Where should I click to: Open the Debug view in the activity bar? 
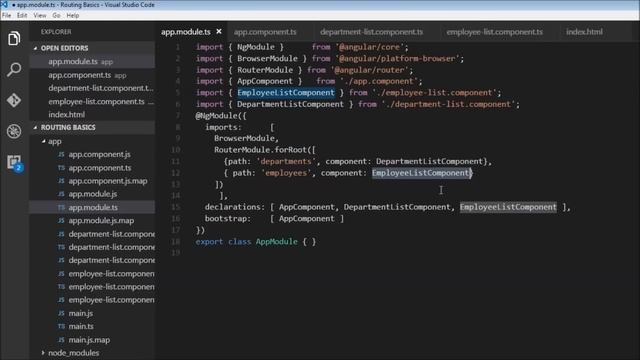click(x=14, y=131)
